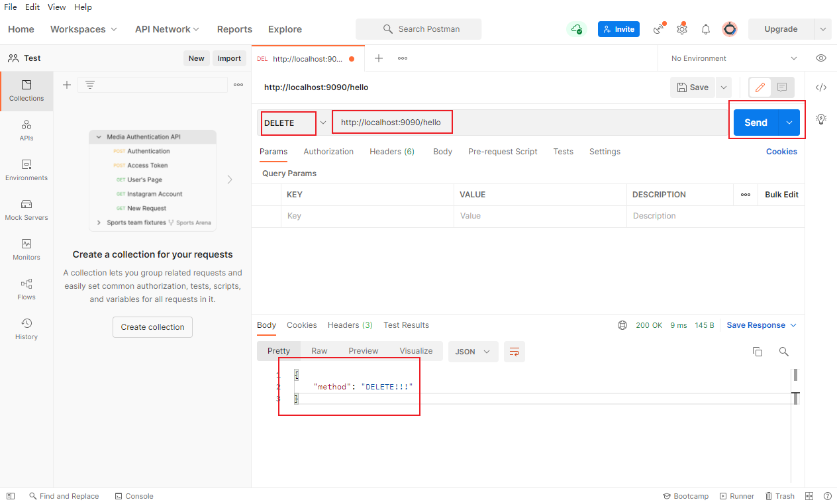Image resolution: width=837 pixels, height=504 pixels.
Task: Click the Cookies link
Action: click(781, 152)
